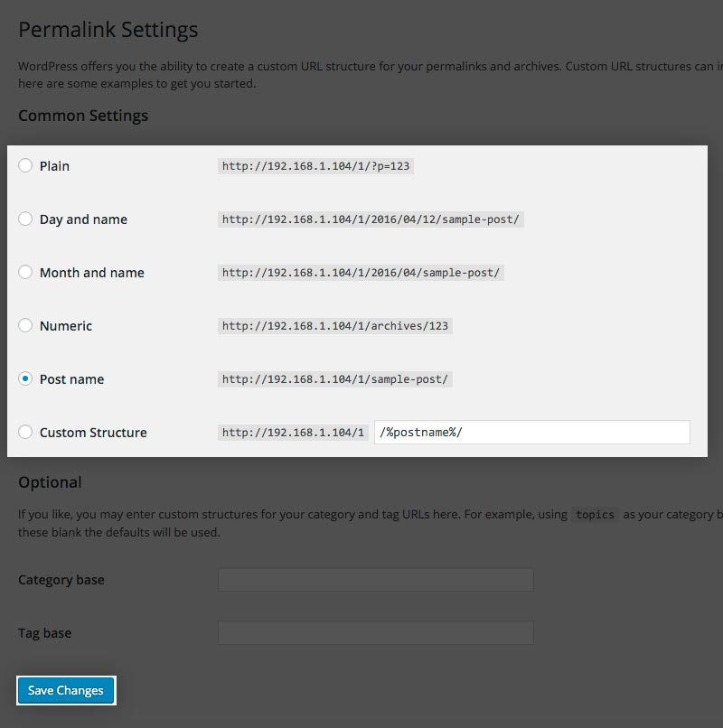
Task: Click the Custom Structure text field
Action: click(x=531, y=432)
